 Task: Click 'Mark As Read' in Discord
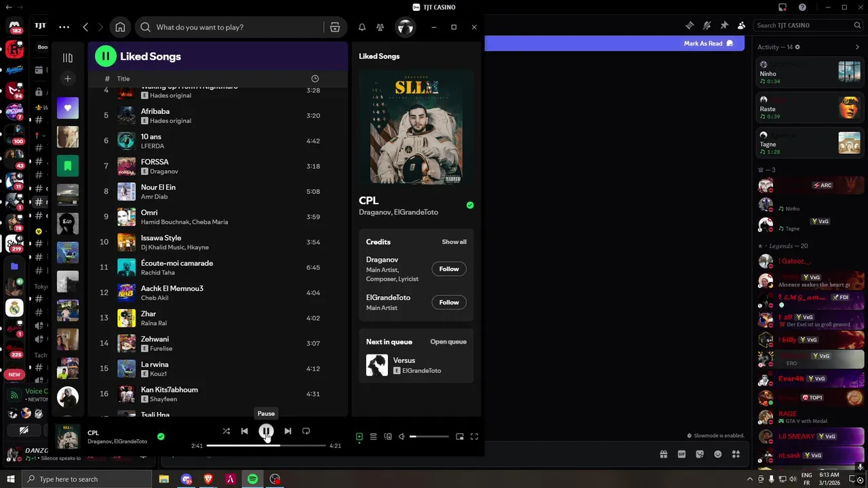708,43
